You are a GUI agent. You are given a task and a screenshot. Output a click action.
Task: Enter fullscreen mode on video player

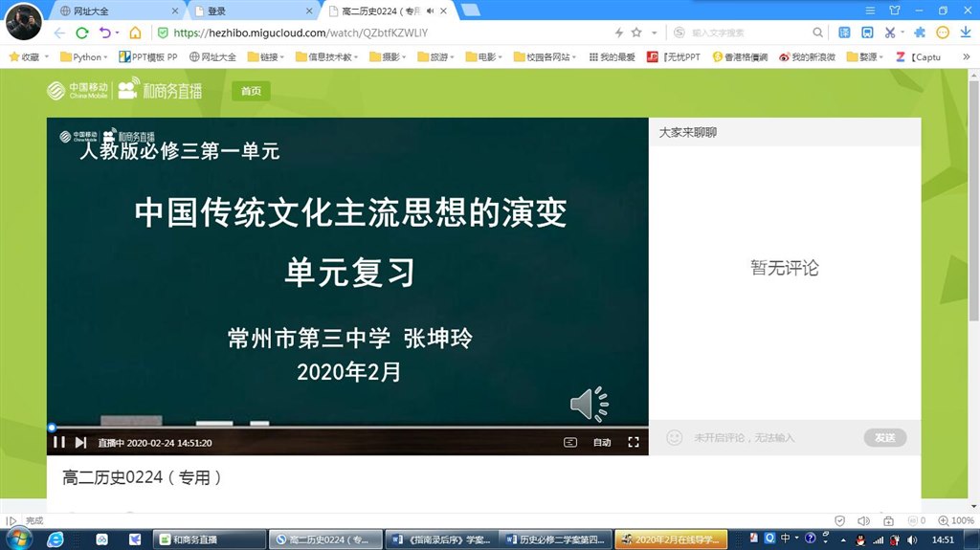coord(634,442)
